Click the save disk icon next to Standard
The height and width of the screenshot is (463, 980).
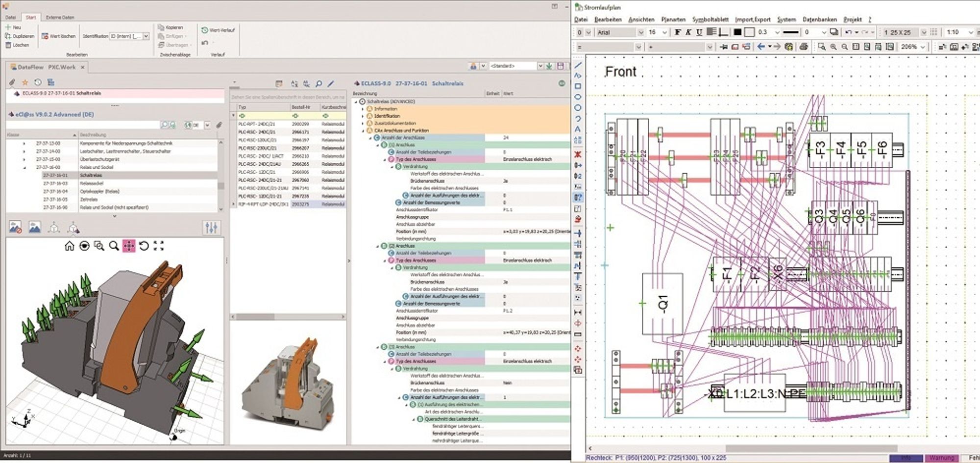point(561,66)
